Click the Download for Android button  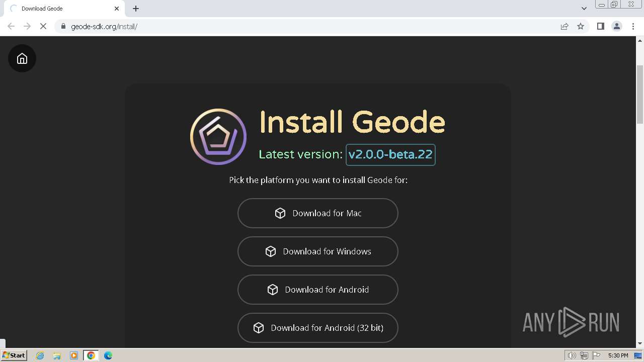(x=318, y=290)
